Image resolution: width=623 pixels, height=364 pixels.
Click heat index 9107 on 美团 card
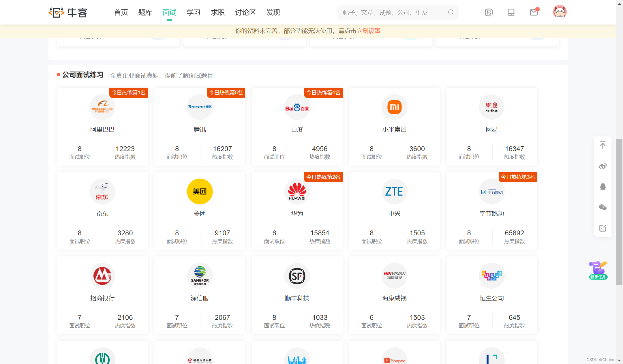click(222, 233)
